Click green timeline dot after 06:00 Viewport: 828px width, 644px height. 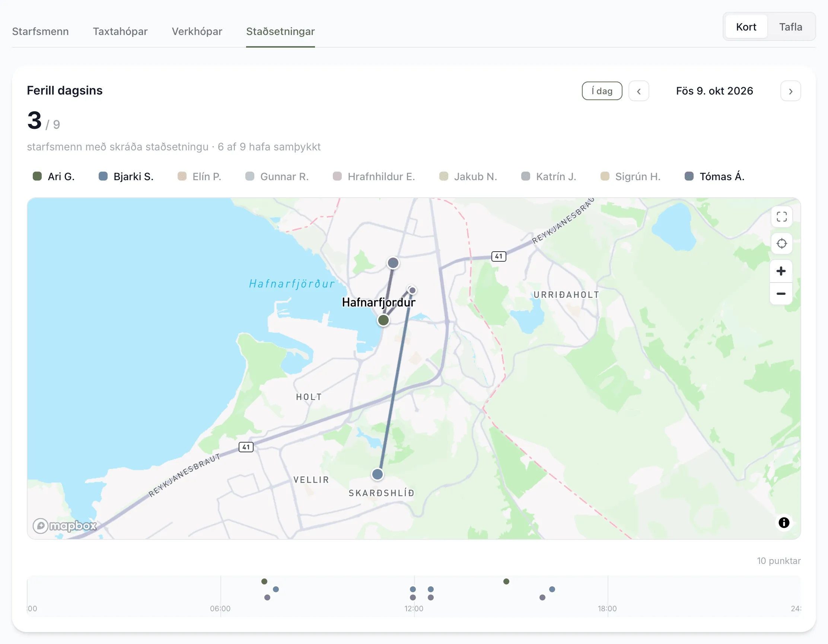pyautogui.click(x=264, y=581)
